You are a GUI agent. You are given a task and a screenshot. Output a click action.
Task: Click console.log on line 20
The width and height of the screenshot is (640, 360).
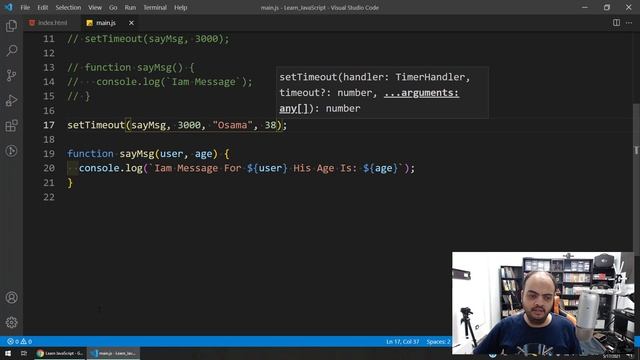(110, 168)
